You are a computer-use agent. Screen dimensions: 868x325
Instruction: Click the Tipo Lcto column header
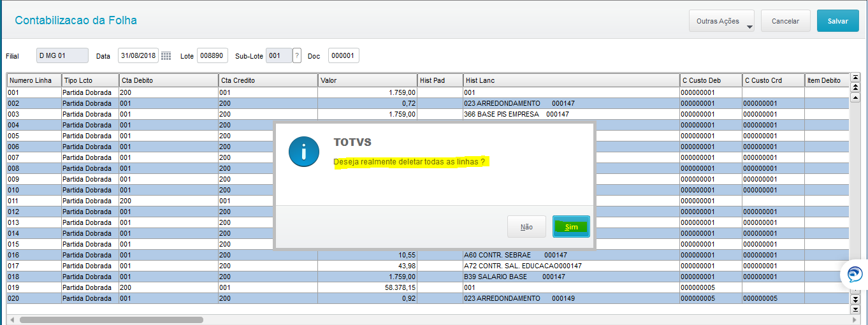90,80
